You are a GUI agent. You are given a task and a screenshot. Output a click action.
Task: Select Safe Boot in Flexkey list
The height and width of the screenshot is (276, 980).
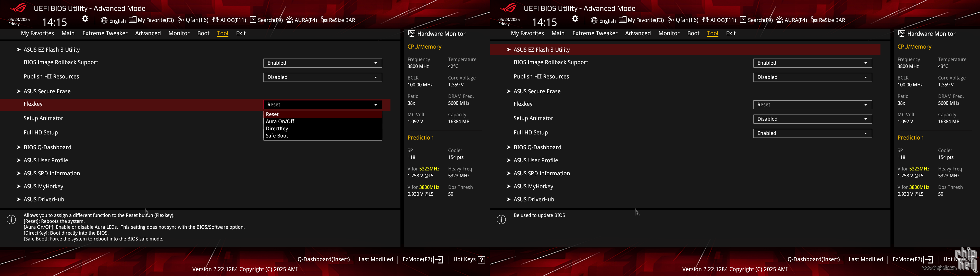pos(323,136)
